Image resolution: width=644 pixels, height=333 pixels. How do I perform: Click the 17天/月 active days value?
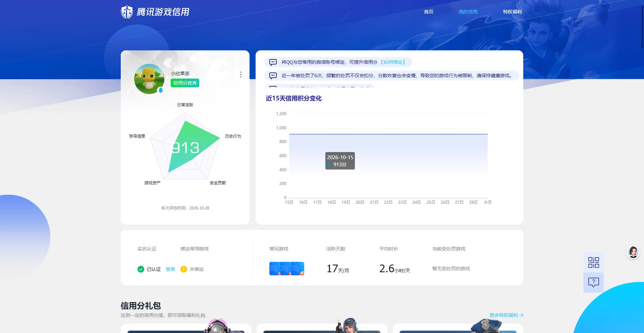[338, 269]
